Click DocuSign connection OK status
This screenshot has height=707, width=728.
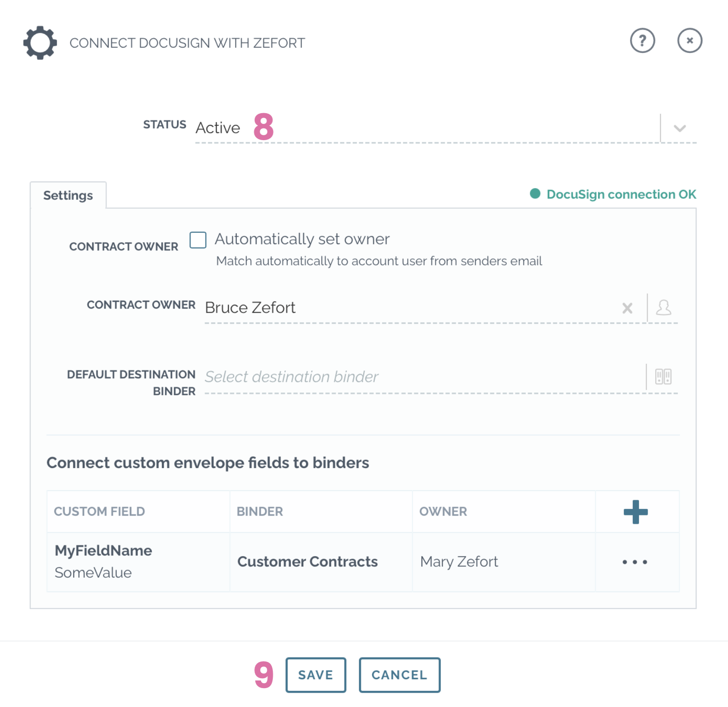[613, 194]
